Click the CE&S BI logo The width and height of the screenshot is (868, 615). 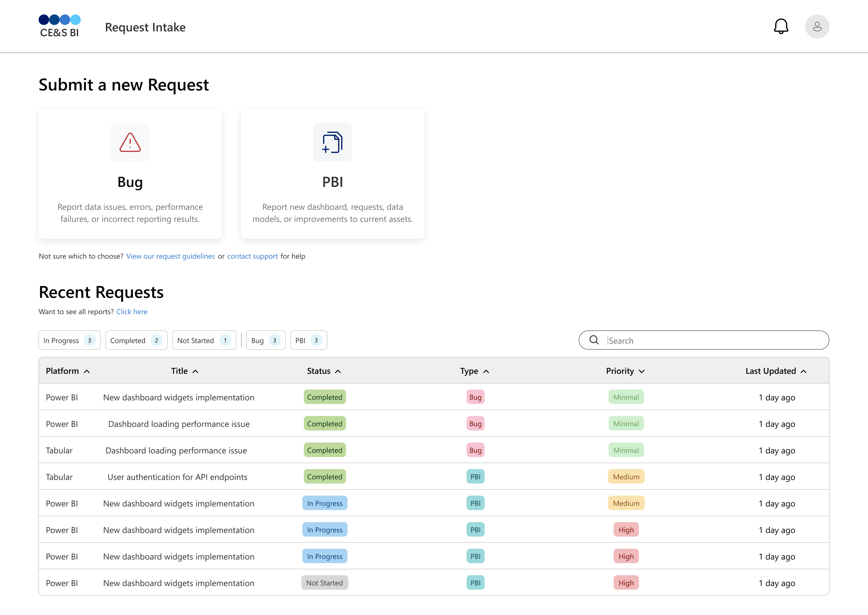pyautogui.click(x=59, y=26)
